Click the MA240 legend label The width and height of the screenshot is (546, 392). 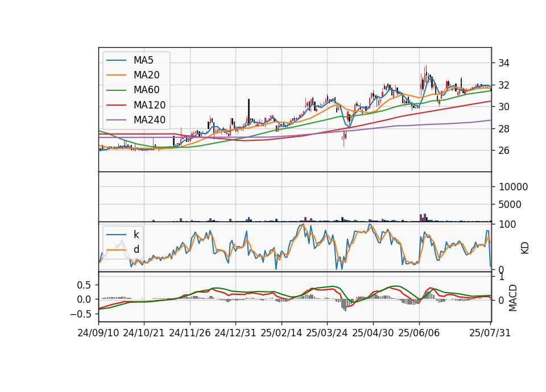[x=150, y=120]
